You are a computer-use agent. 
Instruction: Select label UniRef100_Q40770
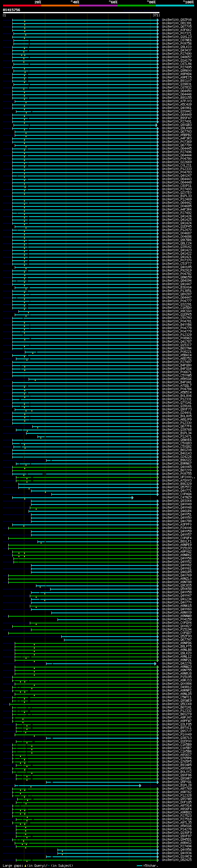click(177, 602)
